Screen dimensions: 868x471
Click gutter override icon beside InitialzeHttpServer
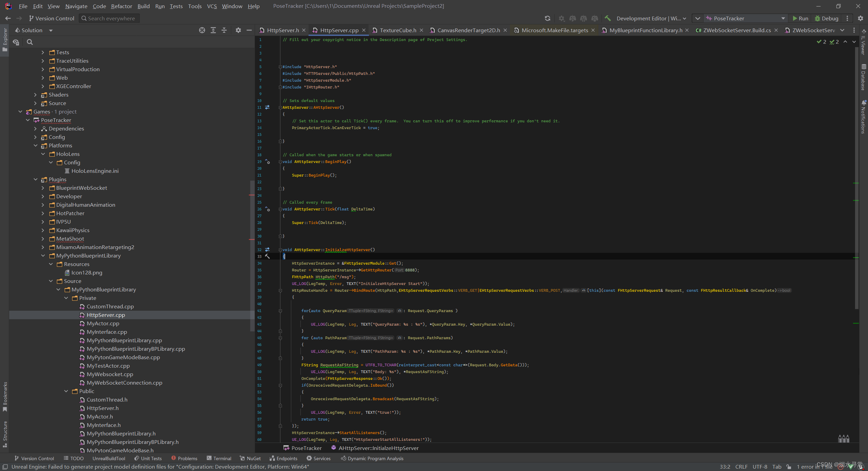point(267,250)
